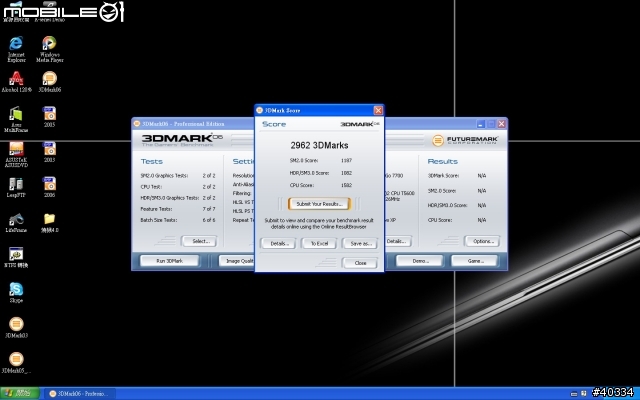Click the CPU Test row under Tests
Screen dimensions: 640x400
178,187
